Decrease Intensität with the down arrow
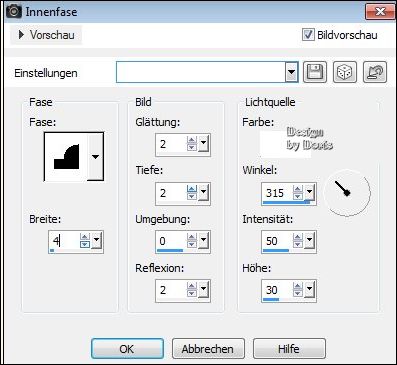This screenshot has width=397, height=365. pos(298,244)
